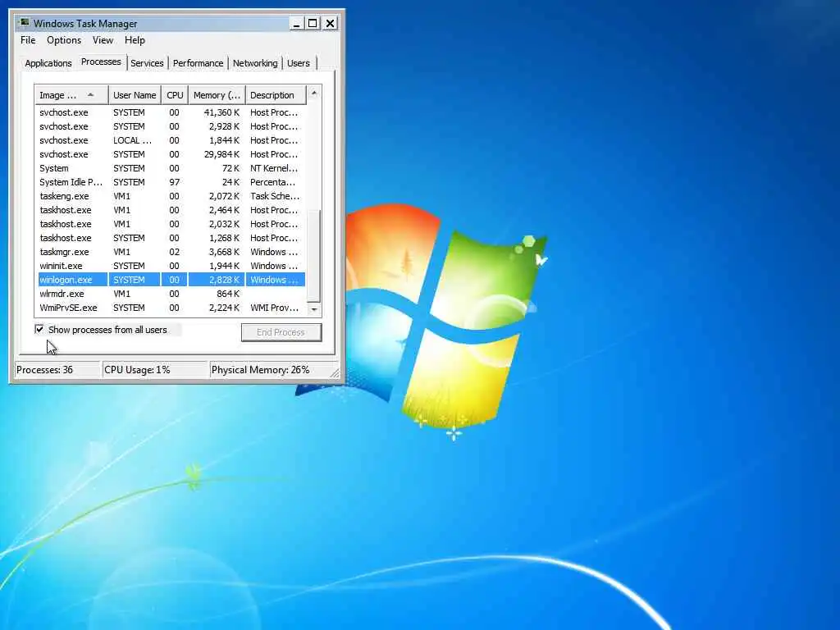Select taskhost.exe using 2,032 K memory
This screenshot has width=840, height=630.
tap(171, 224)
